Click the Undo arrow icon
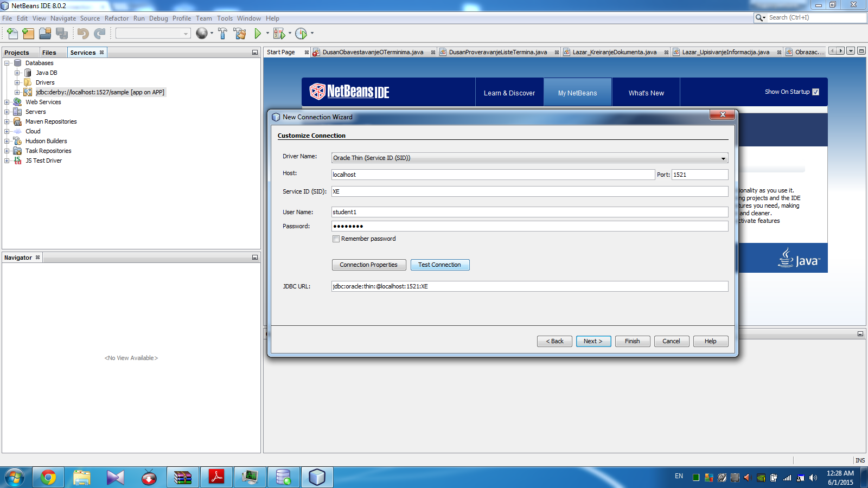This screenshot has height=488, width=868. (x=83, y=34)
